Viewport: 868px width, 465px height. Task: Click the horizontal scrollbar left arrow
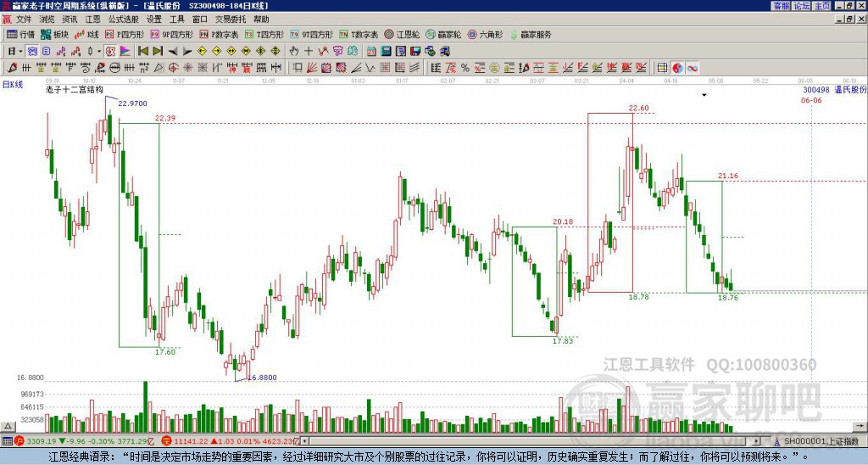pyautogui.click(x=305, y=441)
